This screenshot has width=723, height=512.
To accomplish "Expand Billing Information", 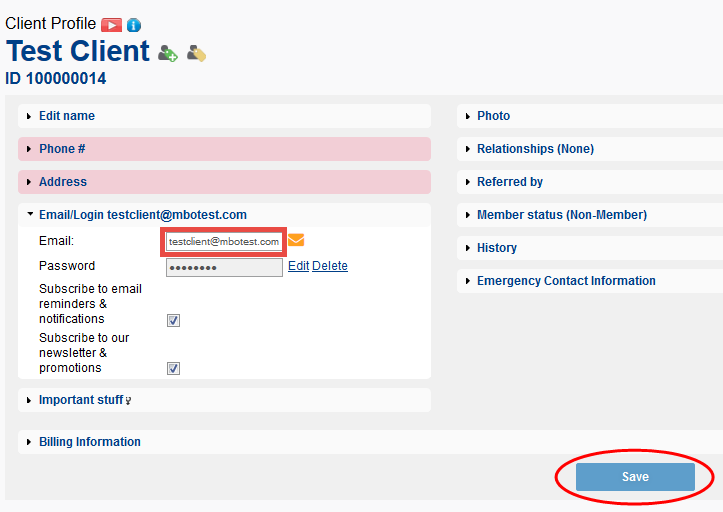I will [89, 442].
